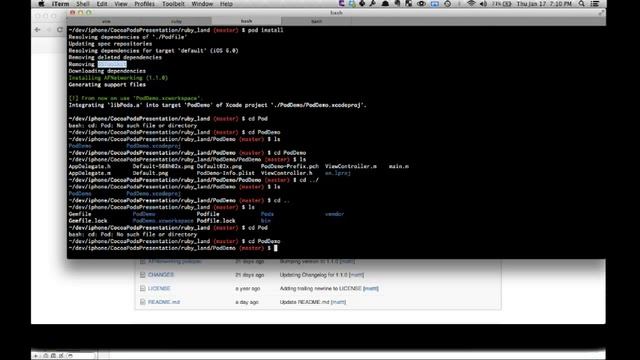
Task: Toggle iTerm window fullscreen arrows icon
Action: pyautogui.click(x=601, y=13)
